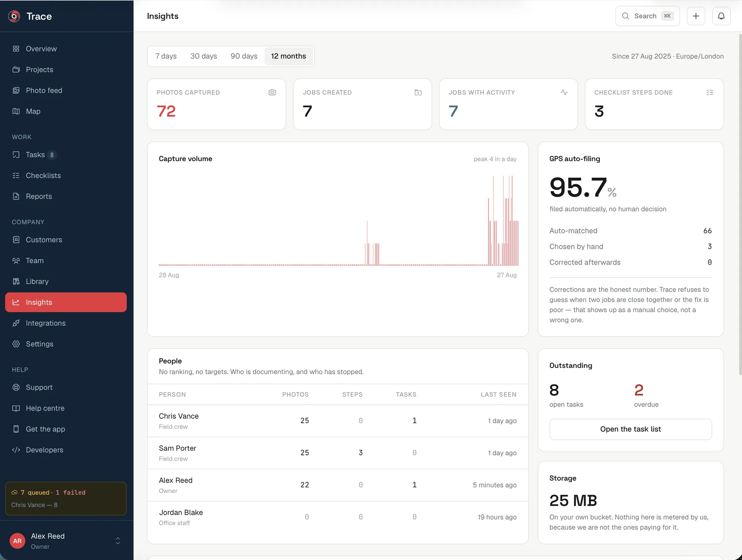The width and height of the screenshot is (742, 560).
Task: Click the checklist icon on Checklist Steps Done
Action: pyautogui.click(x=710, y=92)
